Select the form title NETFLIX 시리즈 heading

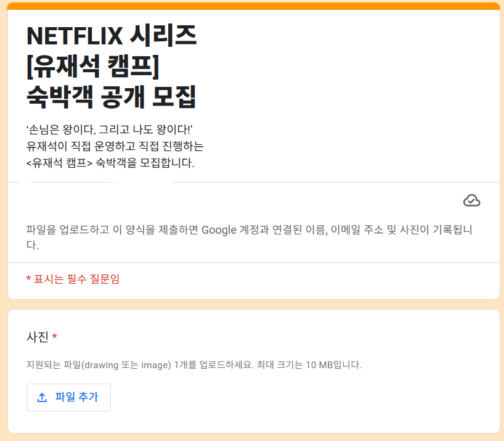(x=112, y=36)
